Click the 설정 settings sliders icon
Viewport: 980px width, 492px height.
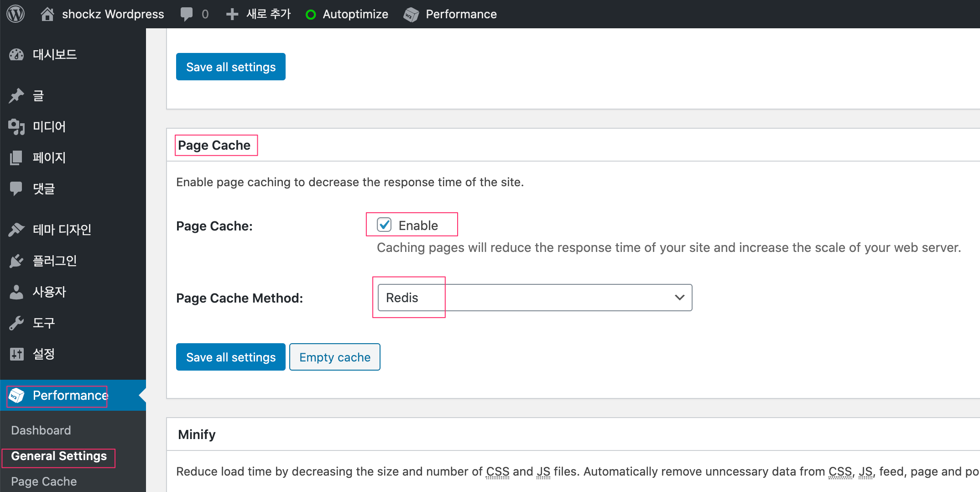(16, 354)
